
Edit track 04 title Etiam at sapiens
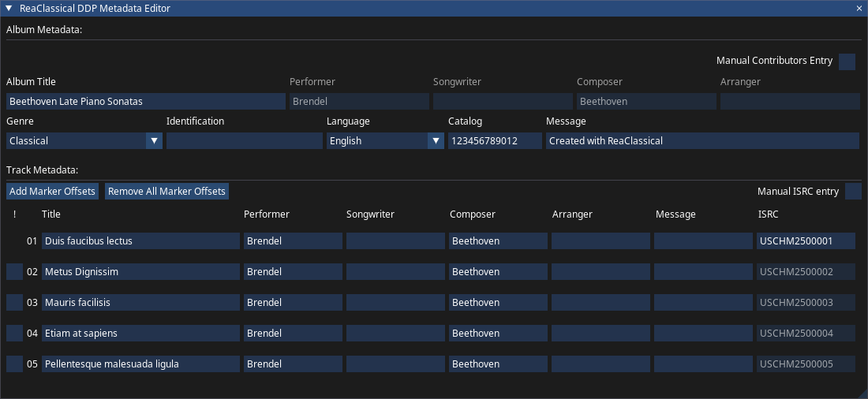[x=140, y=333]
